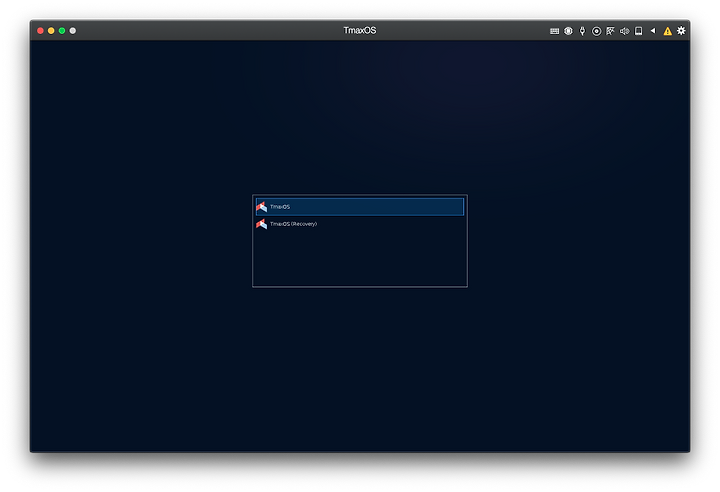Open the USB plug devices icon
Screen dimensions: 720x492
[582, 31]
